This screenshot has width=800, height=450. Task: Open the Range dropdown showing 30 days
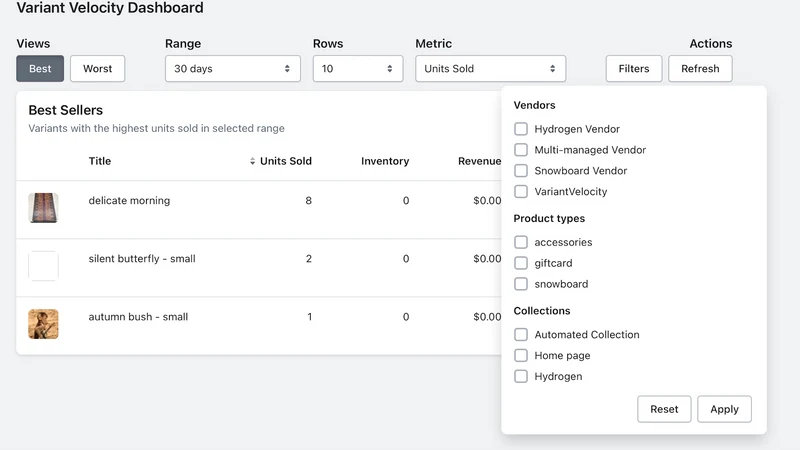[233, 68]
